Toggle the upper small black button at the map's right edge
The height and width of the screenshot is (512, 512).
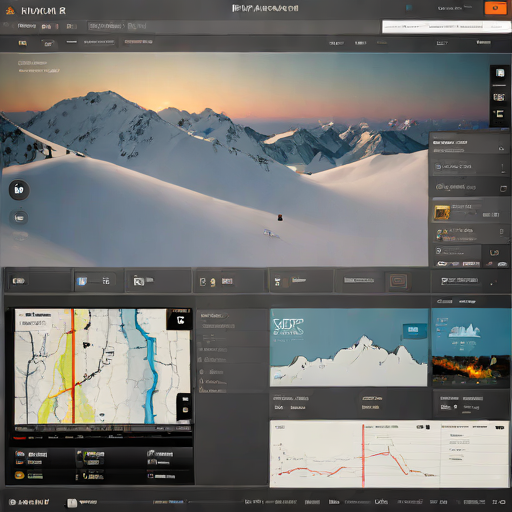(185, 399)
